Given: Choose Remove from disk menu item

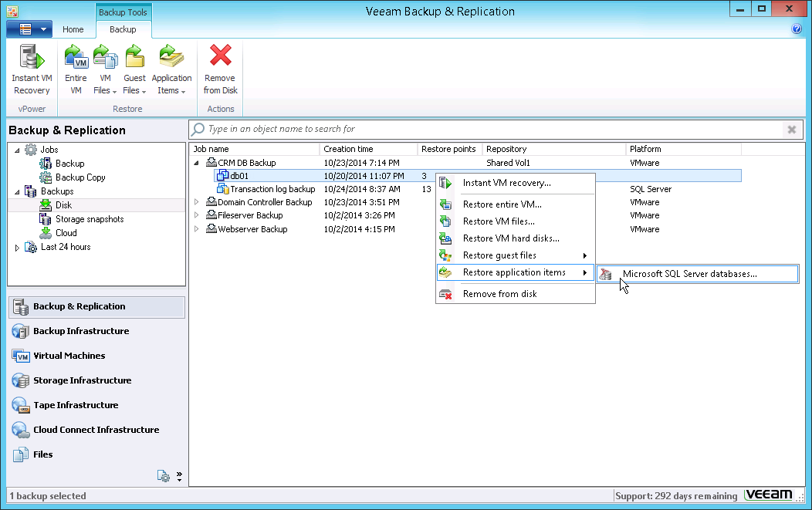Looking at the screenshot, I should (516, 294).
